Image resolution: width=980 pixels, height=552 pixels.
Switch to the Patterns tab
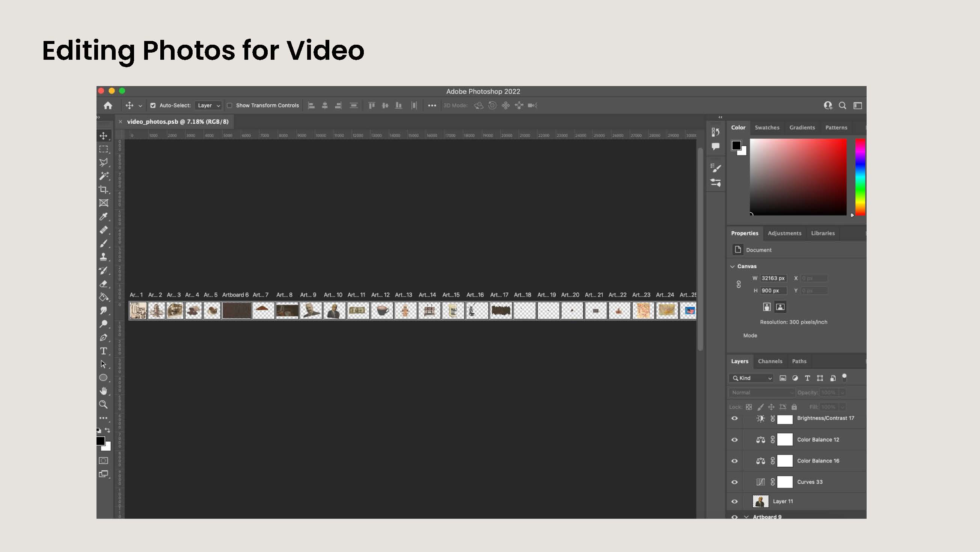pos(836,127)
